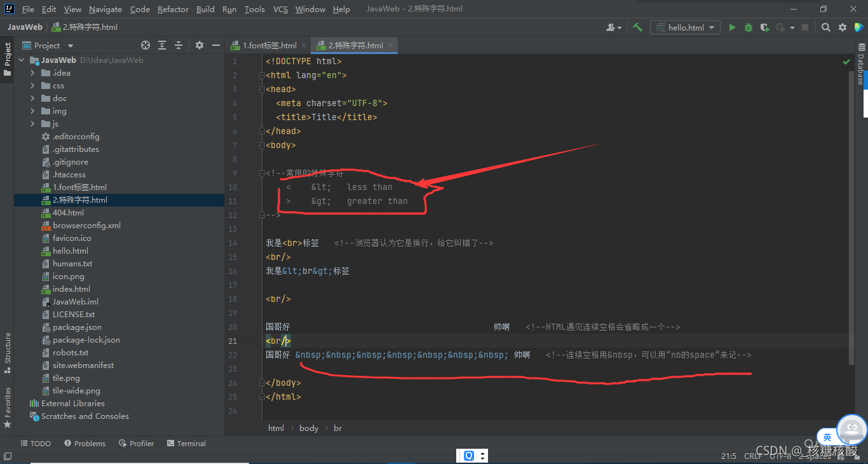The width and height of the screenshot is (868, 464).
Task: Toggle the Favorites tool window button
Action: pyautogui.click(x=7, y=407)
